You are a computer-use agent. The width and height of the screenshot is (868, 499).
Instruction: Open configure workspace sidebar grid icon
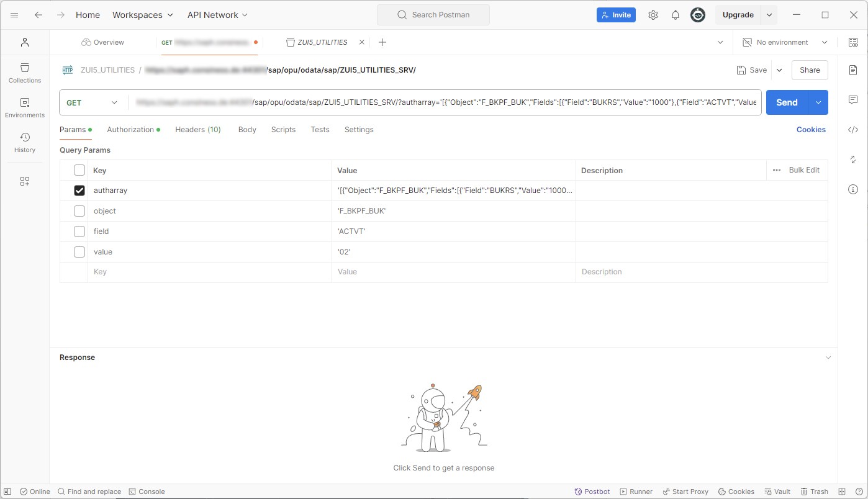25,181
